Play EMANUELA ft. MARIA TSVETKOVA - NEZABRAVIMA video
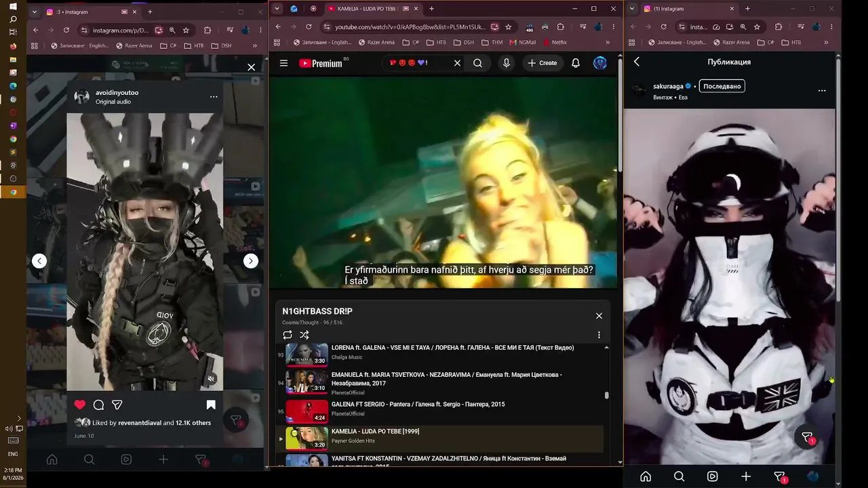868x488 pixels. point(441,383)
